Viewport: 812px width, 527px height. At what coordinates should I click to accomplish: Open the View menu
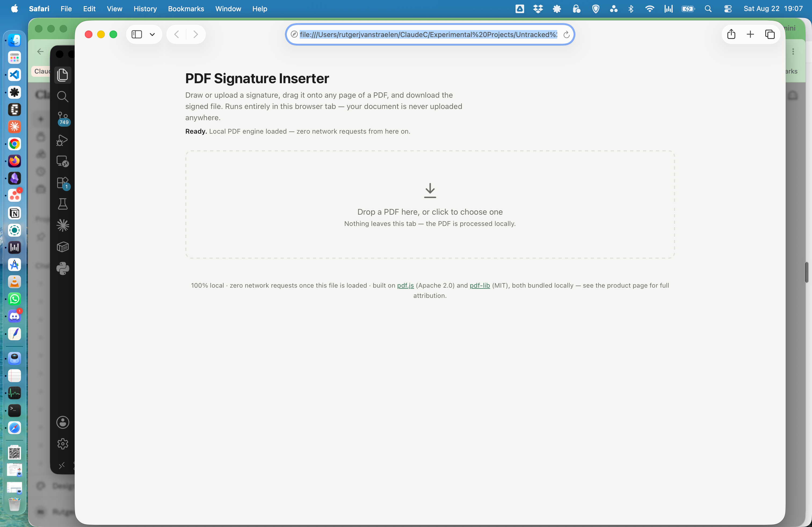pos(114,9)
